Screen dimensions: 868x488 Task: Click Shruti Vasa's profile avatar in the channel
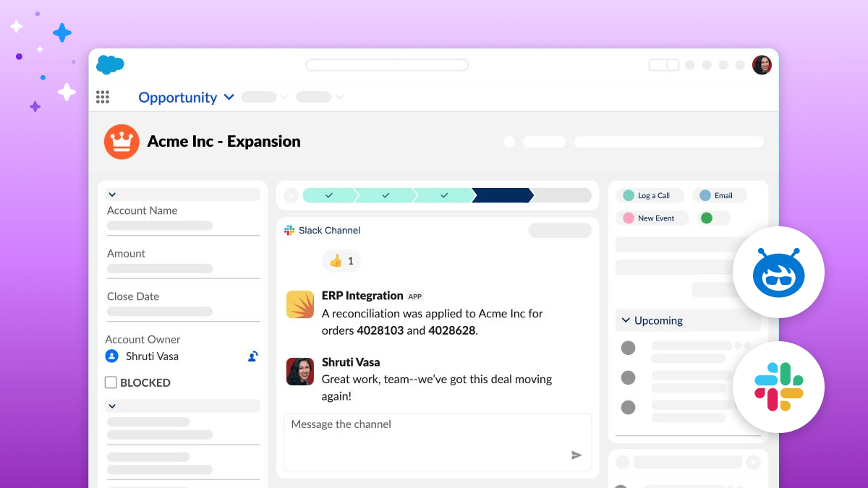point(299,371)
